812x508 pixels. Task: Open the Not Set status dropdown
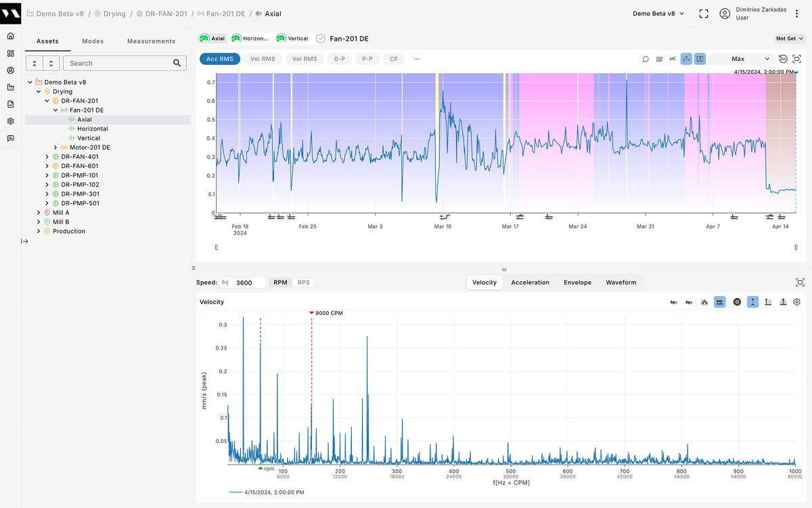[x=790, y=39]
